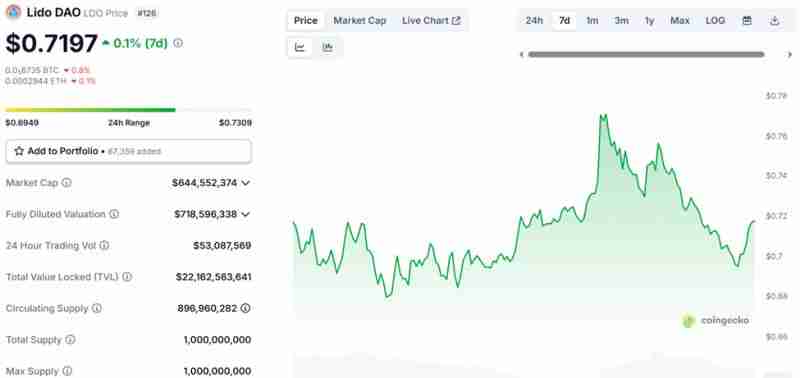Viewport: 800px width, 378px height.
Task: Download chart data icon
Action: pos(774,20)
